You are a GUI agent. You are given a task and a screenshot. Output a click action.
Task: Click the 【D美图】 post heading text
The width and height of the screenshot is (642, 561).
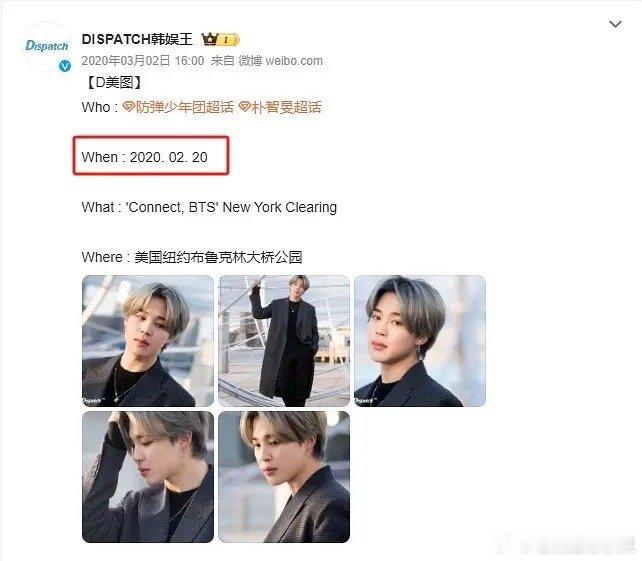click(x=114, y=83)
